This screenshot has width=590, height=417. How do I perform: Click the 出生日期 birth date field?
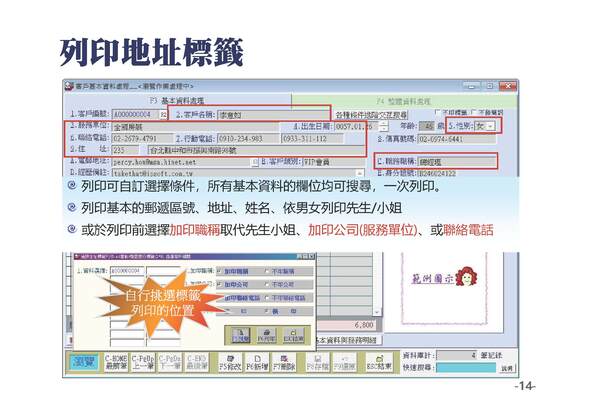pyautogui.click(x=357, y=126)
